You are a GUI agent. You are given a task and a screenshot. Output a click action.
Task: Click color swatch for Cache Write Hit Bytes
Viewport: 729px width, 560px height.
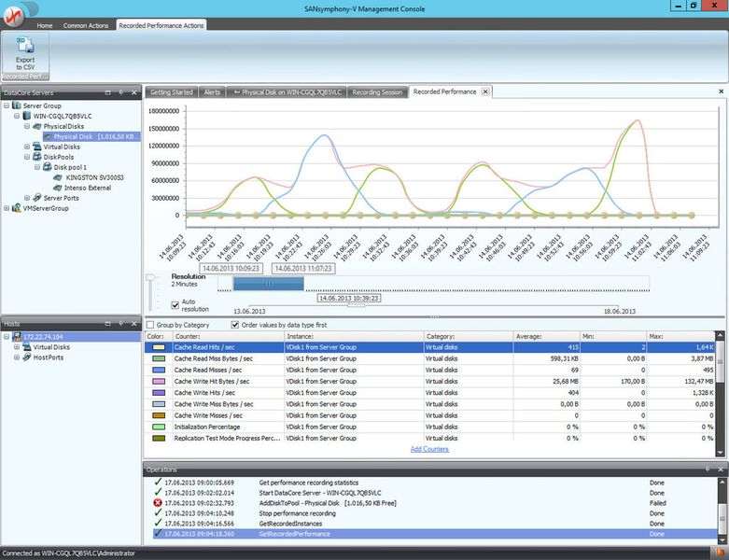[x=159, y=381]
